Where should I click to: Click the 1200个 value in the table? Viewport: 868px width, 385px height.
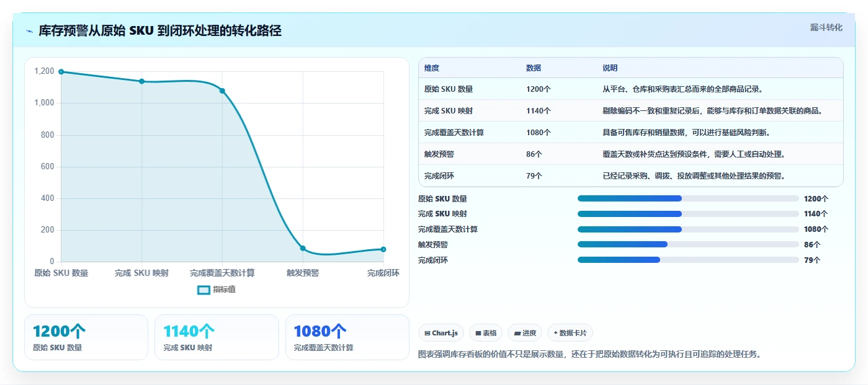[539, 89]
